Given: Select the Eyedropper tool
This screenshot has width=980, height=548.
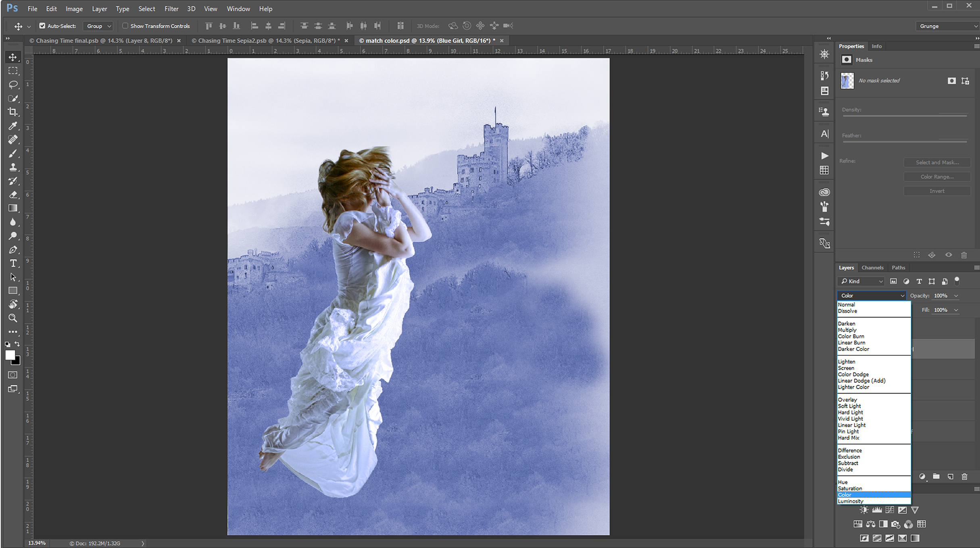Looking at the screenshot, I should (x=13, y=126).
